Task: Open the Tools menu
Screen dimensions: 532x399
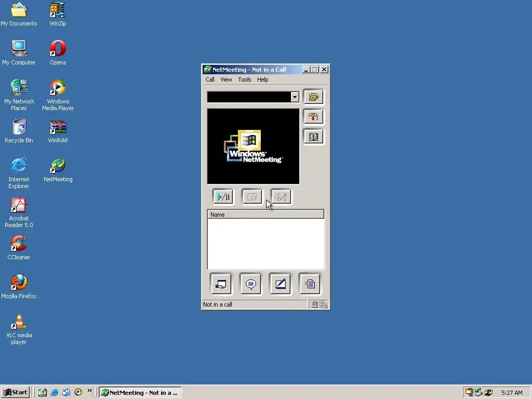Action: pyautogui.click(x=244, y=79)
